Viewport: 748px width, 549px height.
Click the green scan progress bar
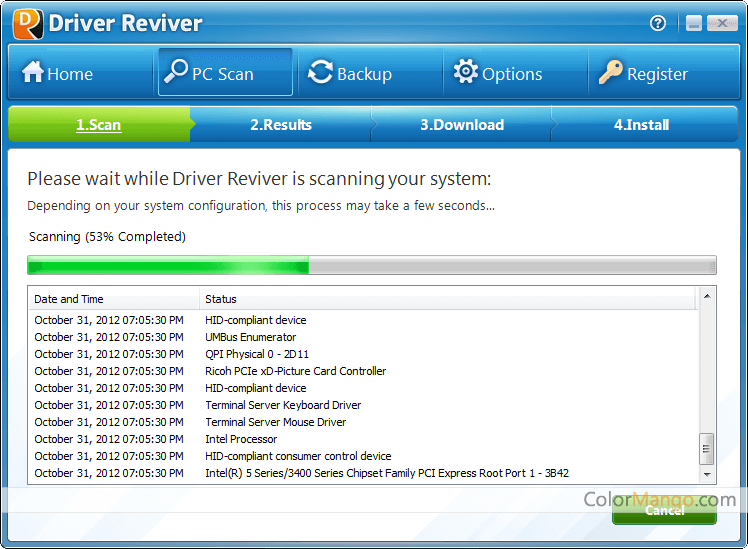coord(372,265)
